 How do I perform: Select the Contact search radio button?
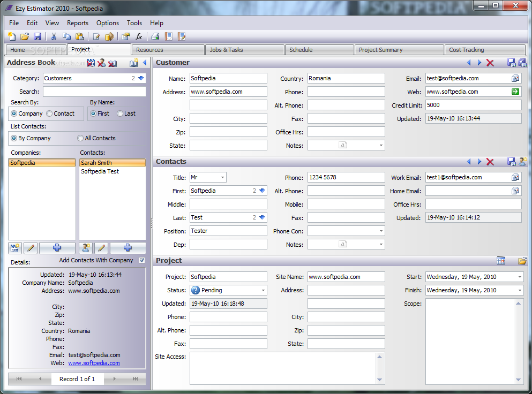pos(49,113)
